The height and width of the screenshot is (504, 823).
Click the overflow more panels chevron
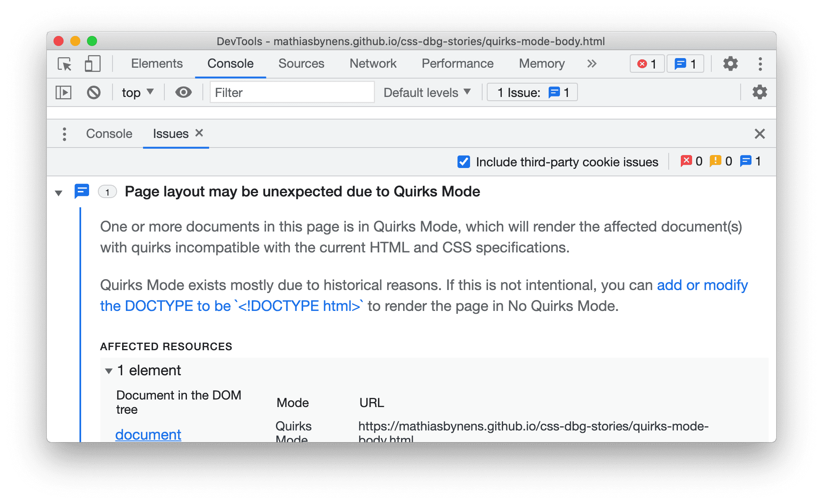coord(591,64)
